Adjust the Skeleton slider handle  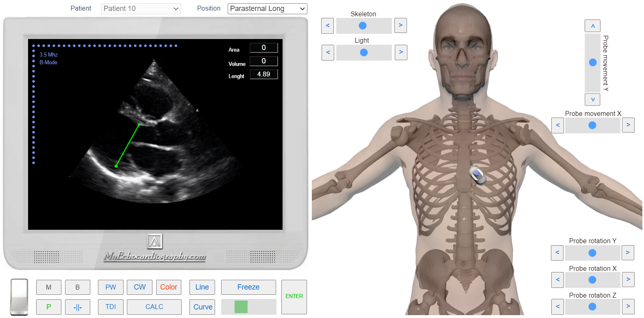pyautogui.click(x=363, y=26)
